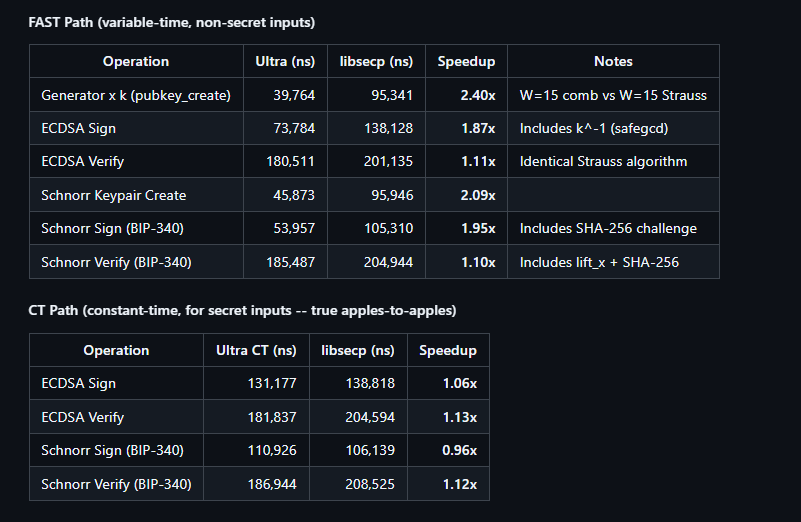Click the 1.13x speedup in the CT table
801x522 pixels.
coord(459,418)
